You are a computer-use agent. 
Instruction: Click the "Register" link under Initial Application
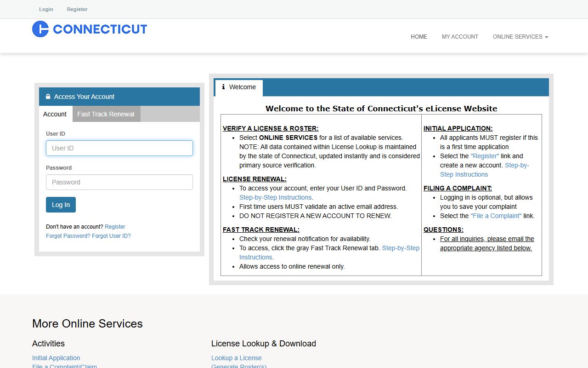(x=485, y=156)
